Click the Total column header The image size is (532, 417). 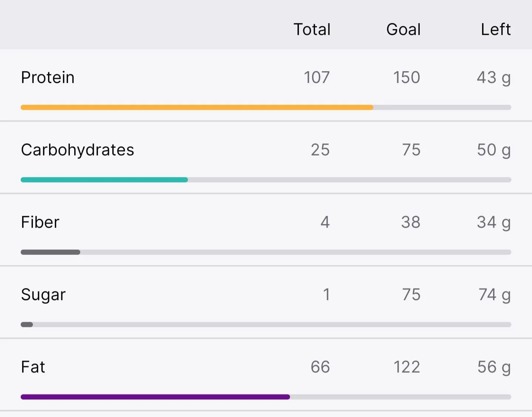coord(312,29)
